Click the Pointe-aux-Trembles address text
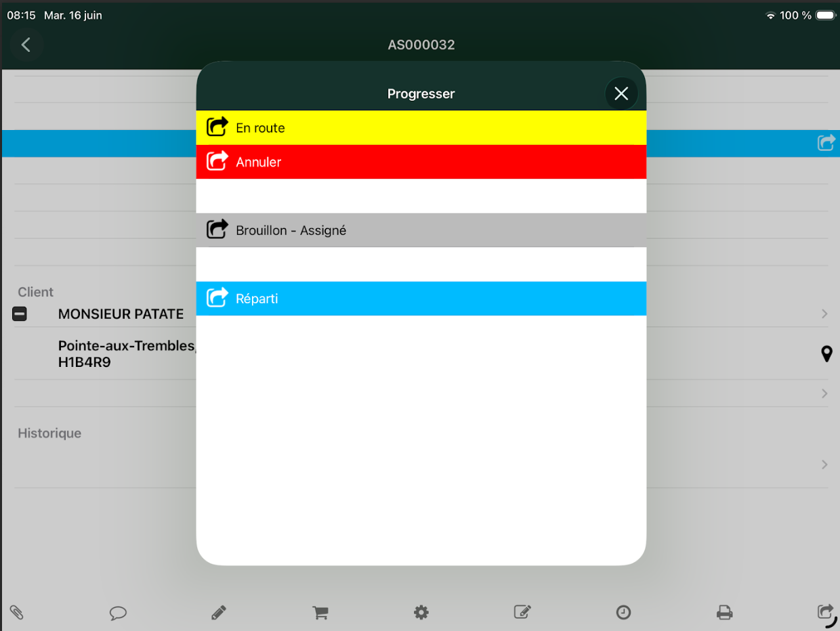Image resolution: width=840 pixels, height=631 pixels. pos(127,354)
